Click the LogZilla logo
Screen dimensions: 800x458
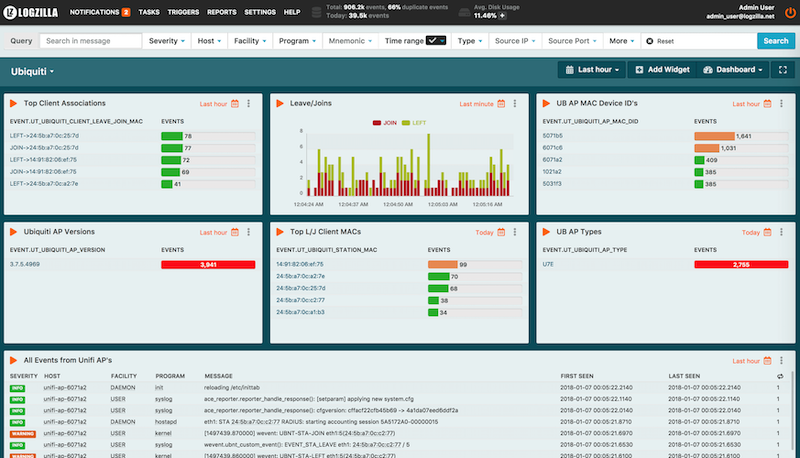pyautogui.click(x=31, y=12)
